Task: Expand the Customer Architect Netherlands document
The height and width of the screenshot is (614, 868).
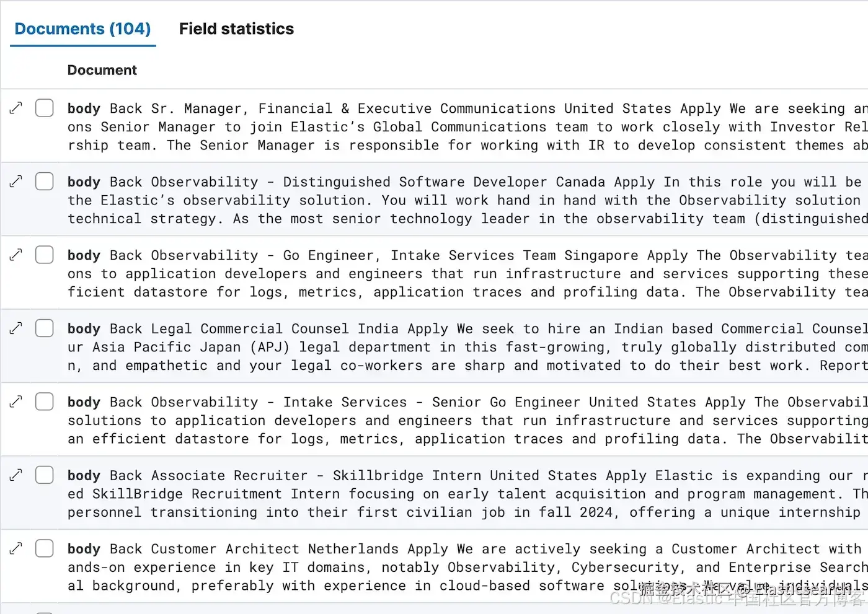Action: (16, 548)
